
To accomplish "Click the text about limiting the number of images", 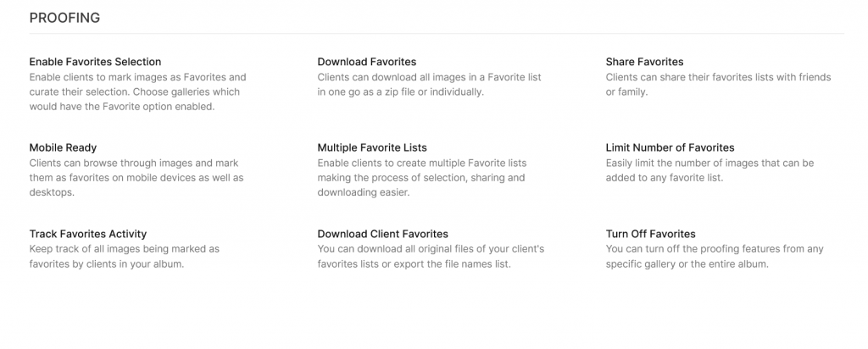I will click(x=709, y=171).
